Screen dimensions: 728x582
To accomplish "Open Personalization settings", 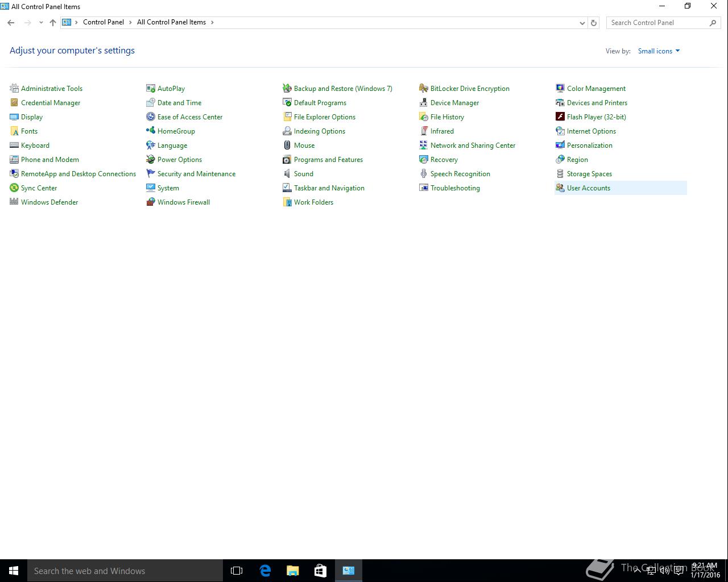I will click(590, 145).
